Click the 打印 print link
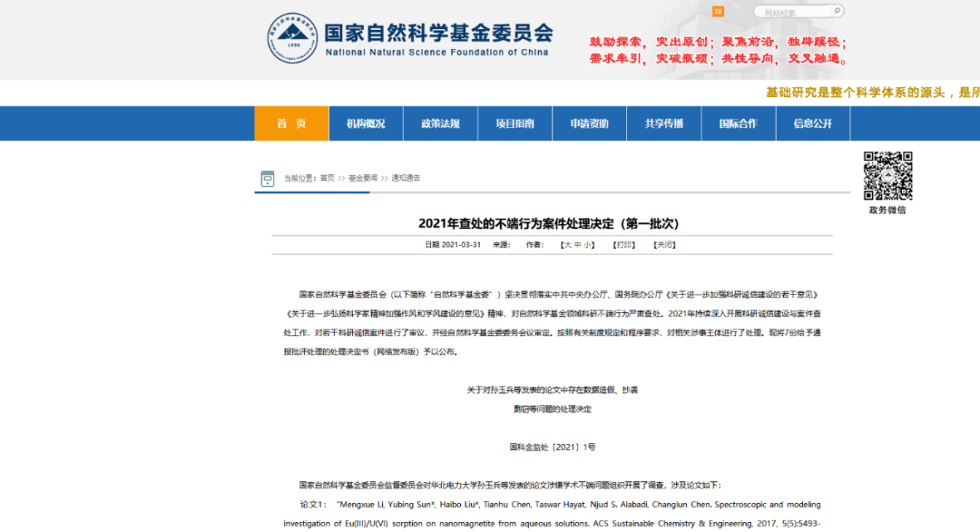Screen dimensions: 980x532 pyautogui.click(x=623, y=245)
